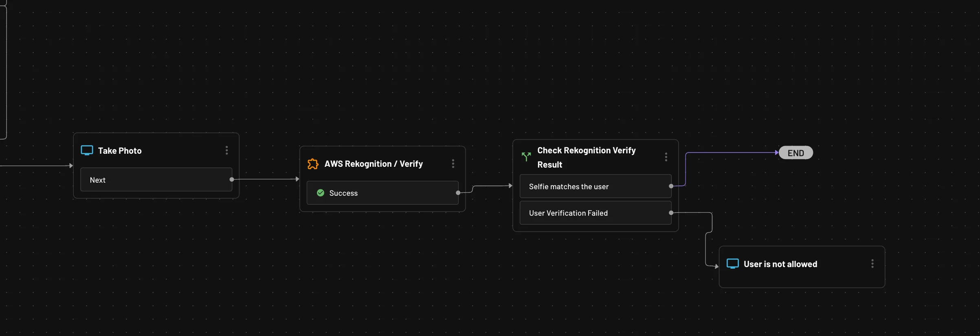Click the User is not allowed screen icon
Screen dimensions: 980x336
pyautogui.click(x=732, y=264)
